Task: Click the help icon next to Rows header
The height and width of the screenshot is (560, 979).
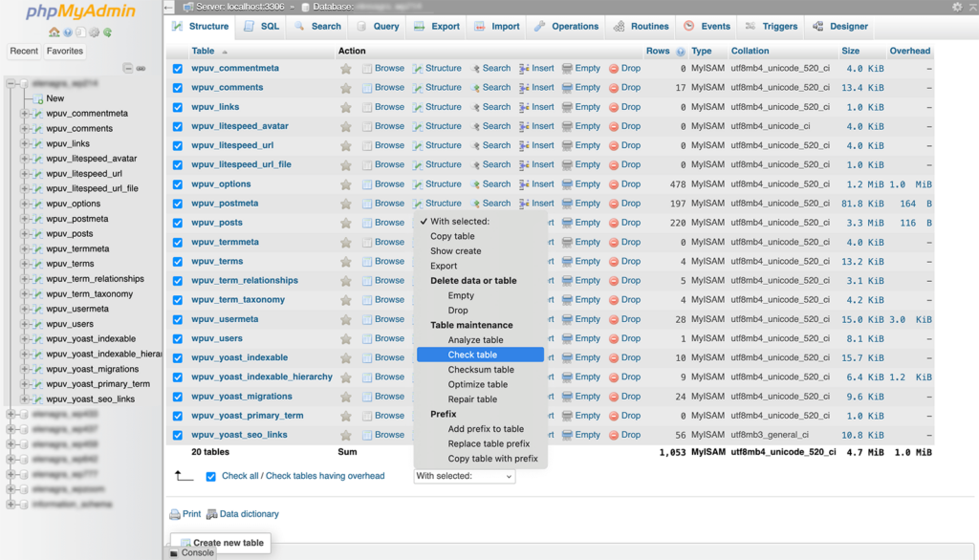Action: tap(681, 52)
